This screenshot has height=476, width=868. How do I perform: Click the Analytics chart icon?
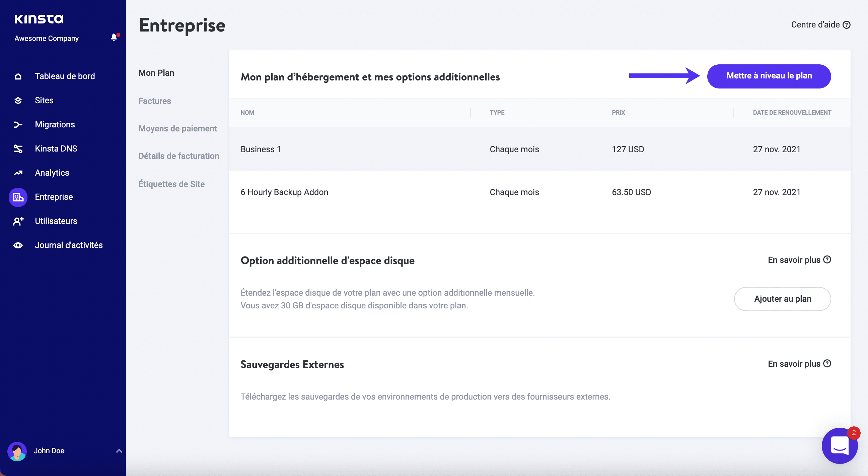18,173
